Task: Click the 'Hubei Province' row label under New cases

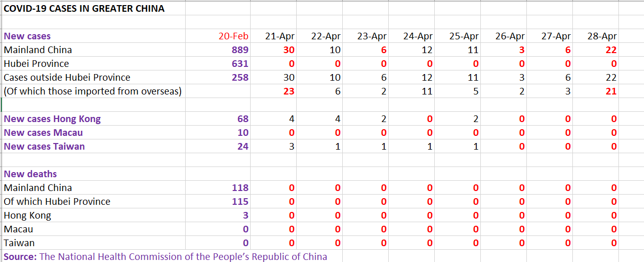Action: [36, 64]
